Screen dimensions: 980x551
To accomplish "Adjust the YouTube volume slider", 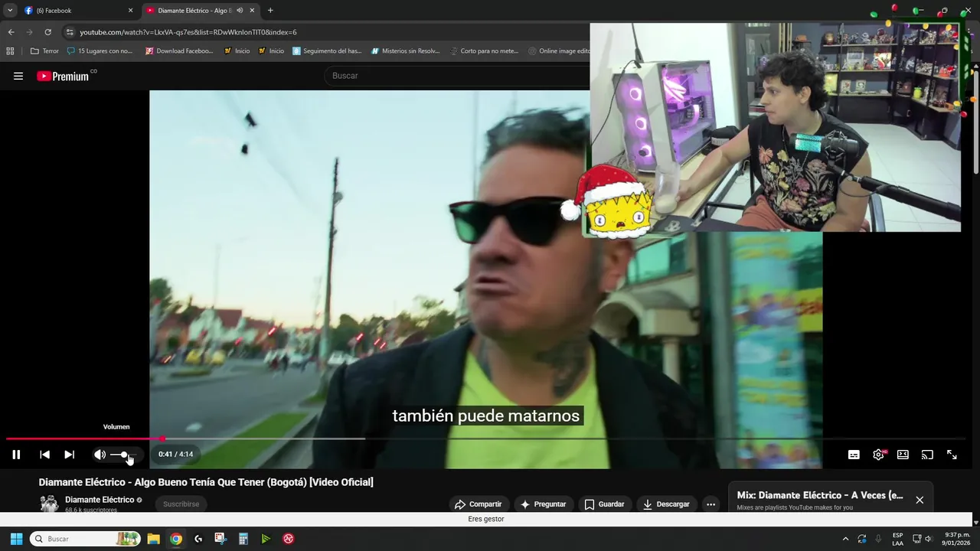I will point(124,455).
